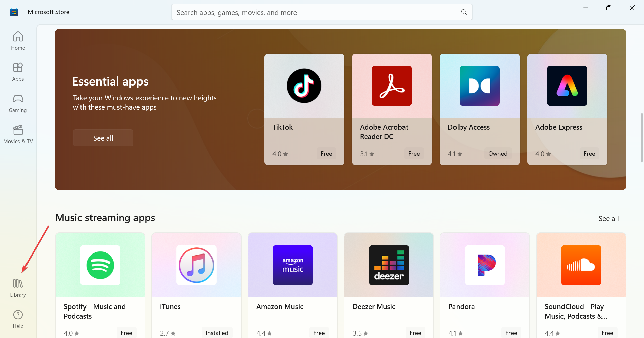Click Free button on Deezer Music card
The image size is (644, 338).
click(415, 333)
